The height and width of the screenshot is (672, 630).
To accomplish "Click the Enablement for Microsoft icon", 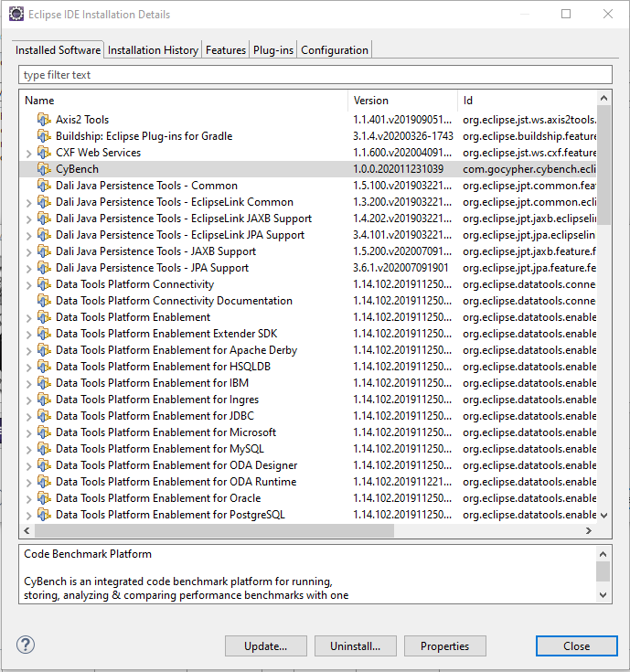I will [x=44, y=432].
